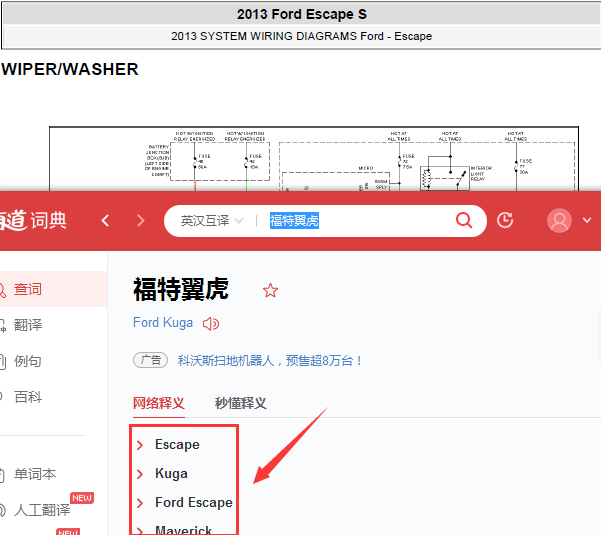This screenshot has width=601, height=535.
Task: Go forward with the right arrow
Action: [x=141, y=221]
